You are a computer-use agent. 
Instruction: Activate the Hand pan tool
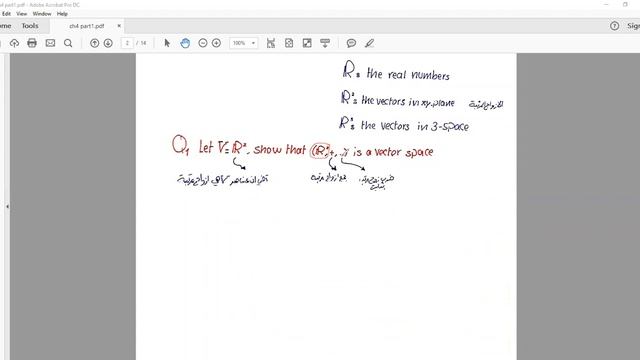[185, 43]
